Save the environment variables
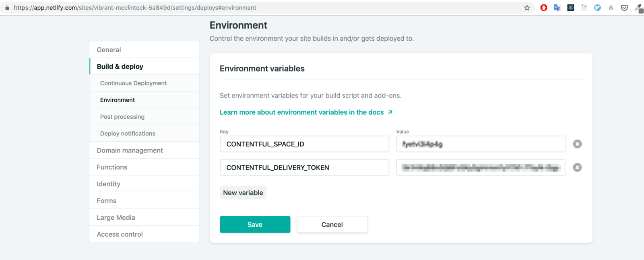Screen dimensions: 644x260 pos(255,225)
